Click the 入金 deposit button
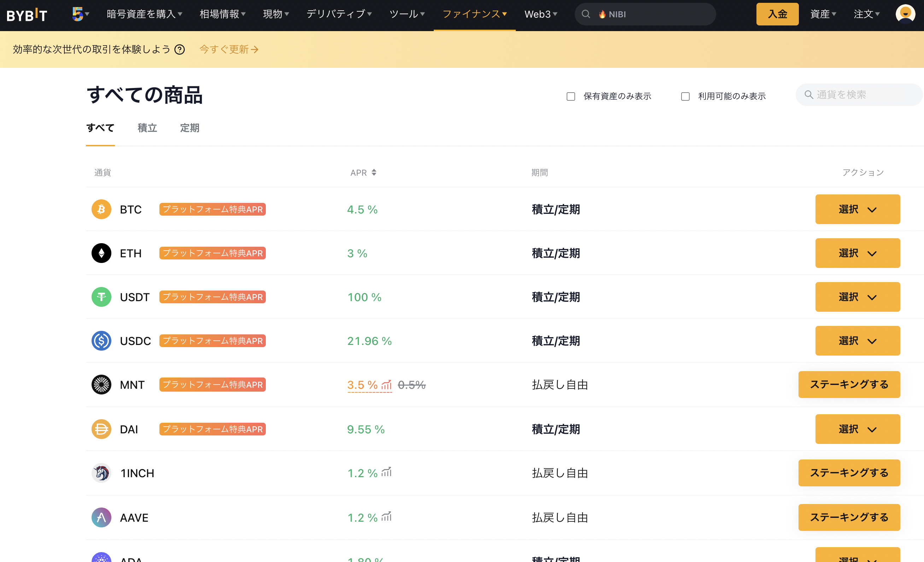Image resolution: width=924 pixels, height=562 pixels. [x=777, y=14]
